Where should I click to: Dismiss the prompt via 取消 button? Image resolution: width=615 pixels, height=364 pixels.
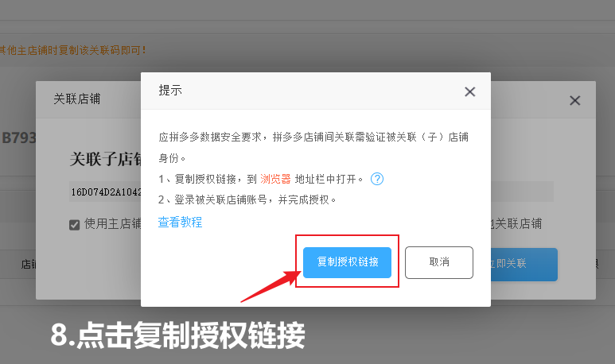[439, 262]
